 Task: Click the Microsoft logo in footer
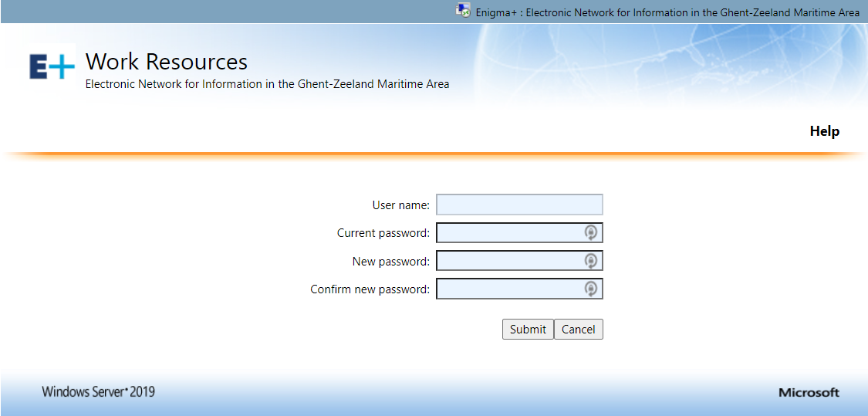point(809,393)
